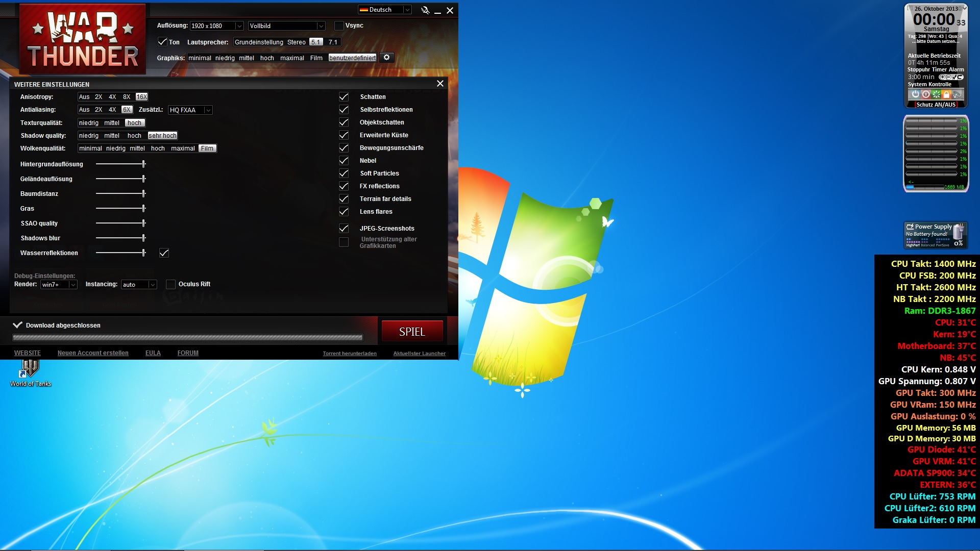Click the green restart icon in System Kontrolle

coord(936,94)
